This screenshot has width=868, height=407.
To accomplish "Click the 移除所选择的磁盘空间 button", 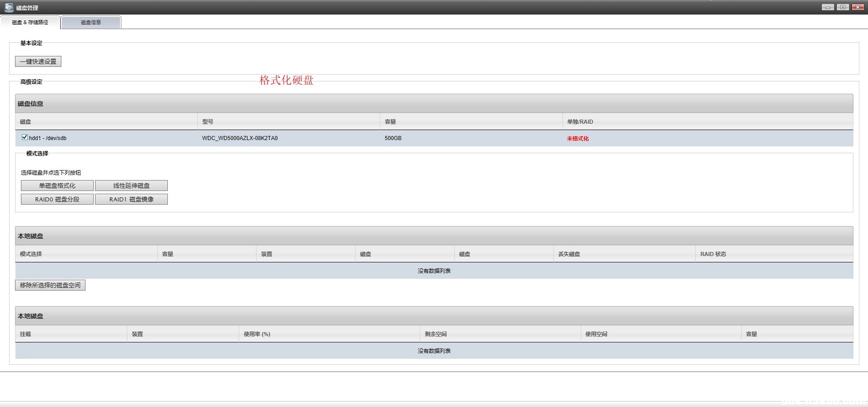I will click(50, 285).
